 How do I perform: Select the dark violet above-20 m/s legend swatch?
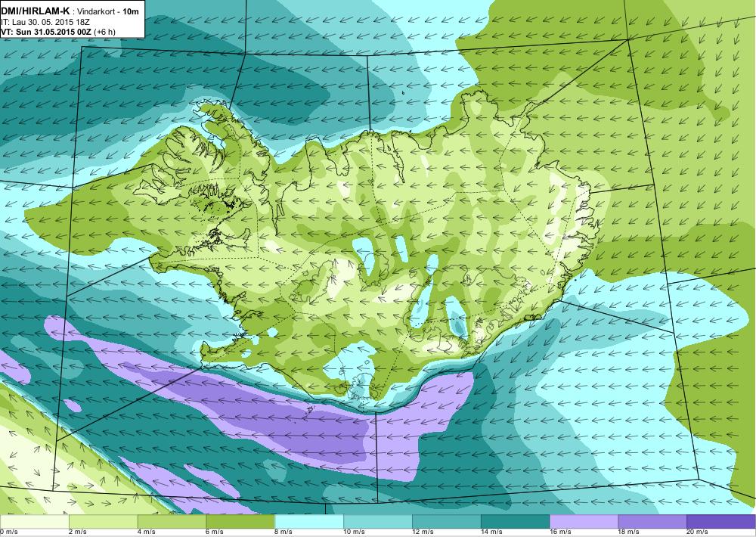[721, 522]
